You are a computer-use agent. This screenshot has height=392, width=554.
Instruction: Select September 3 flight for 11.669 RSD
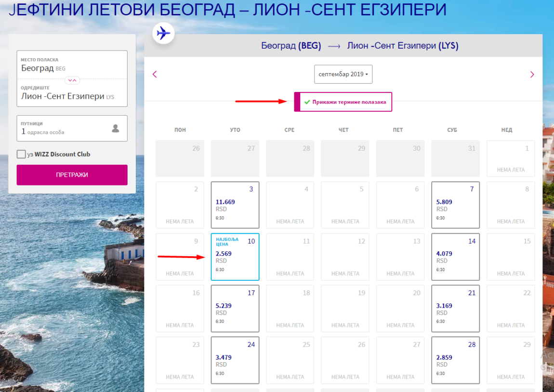pyautogui.click(x=235, y=205)
